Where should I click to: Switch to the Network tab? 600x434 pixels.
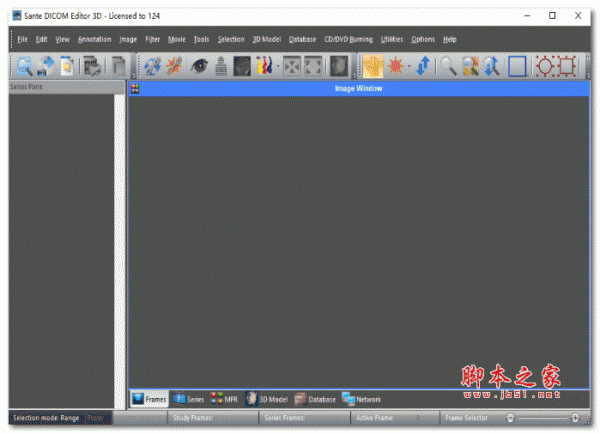tap(362, 399)
